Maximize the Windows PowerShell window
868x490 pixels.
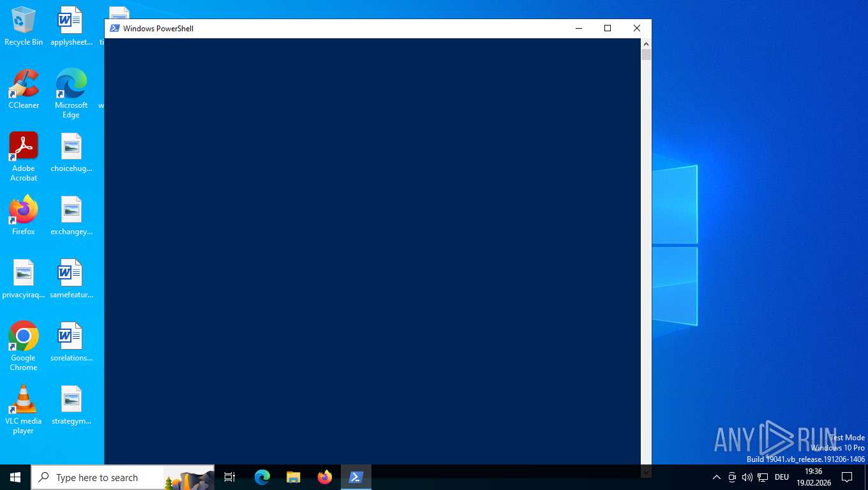point(608,28)
